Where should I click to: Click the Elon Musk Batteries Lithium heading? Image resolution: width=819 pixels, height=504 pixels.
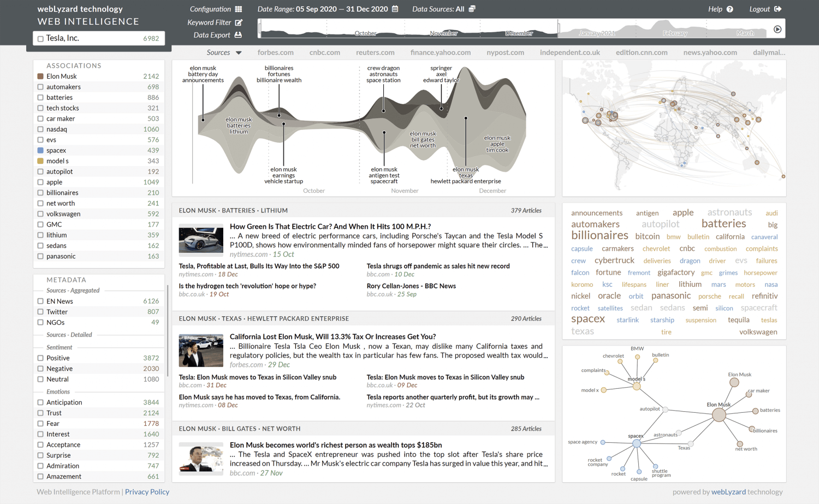pyautogui.click(x=233, y=210)
